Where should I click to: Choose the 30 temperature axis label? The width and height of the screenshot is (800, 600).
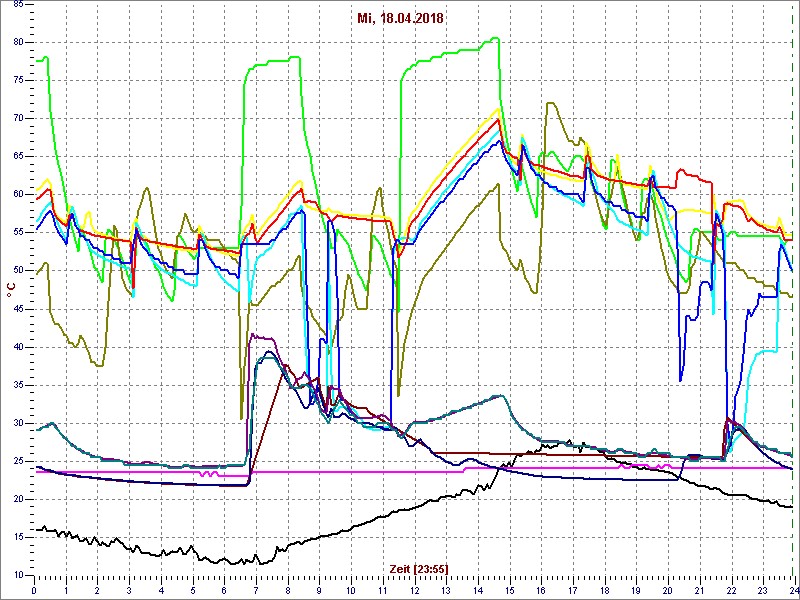[x=17, y=423]
